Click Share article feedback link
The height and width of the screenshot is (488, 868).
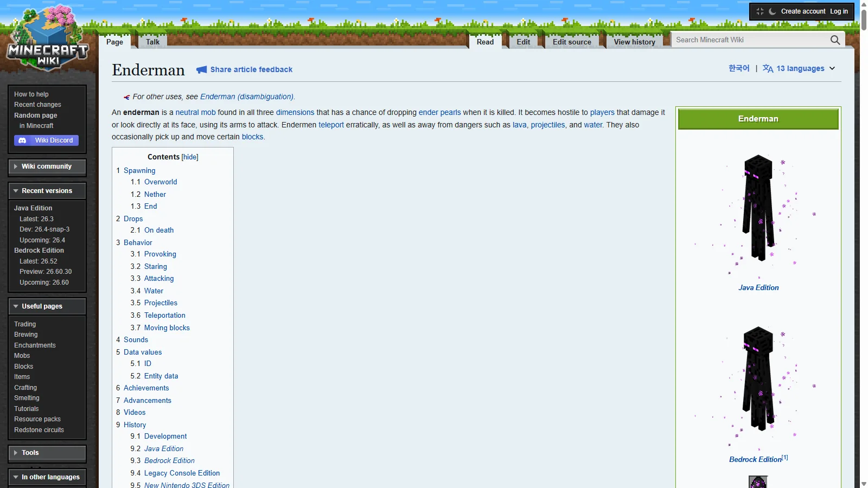coord(251,69)
